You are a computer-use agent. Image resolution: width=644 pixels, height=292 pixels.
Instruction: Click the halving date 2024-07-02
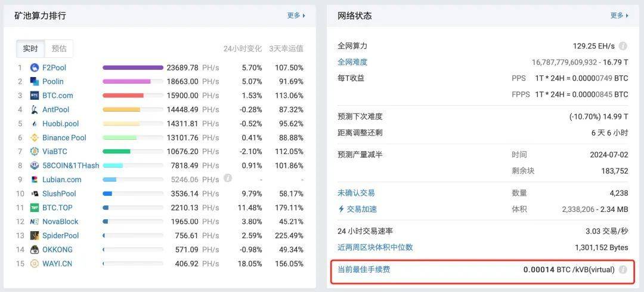(609, 155)
